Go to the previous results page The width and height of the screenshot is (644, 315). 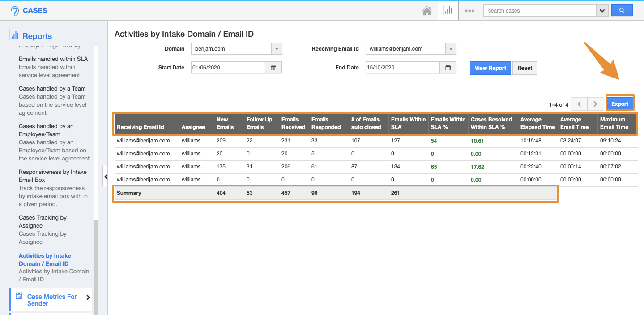coord(579,104)
